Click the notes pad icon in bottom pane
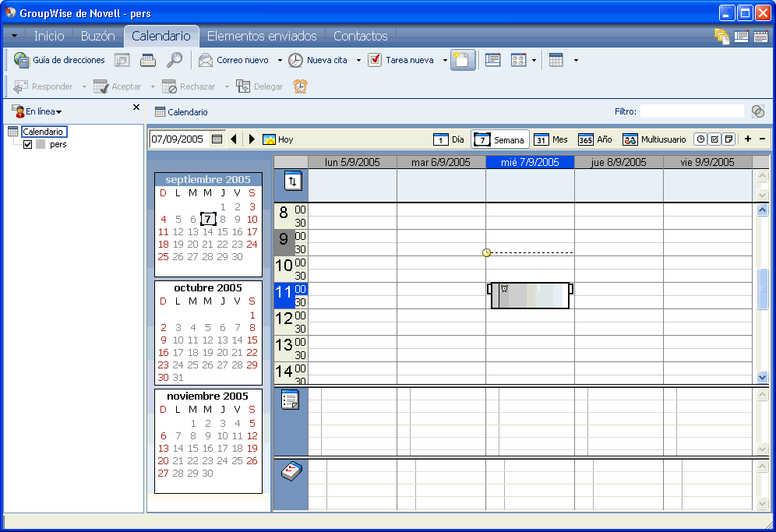 [x=291, y=470]
